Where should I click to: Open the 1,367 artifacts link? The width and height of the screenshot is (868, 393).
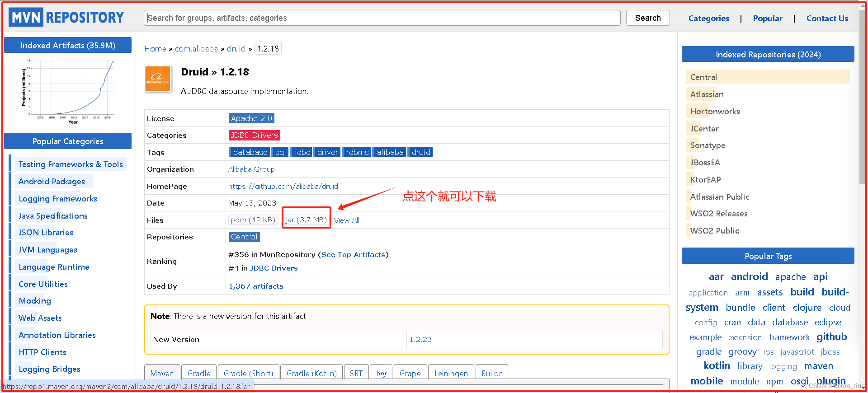pos(256,286)
